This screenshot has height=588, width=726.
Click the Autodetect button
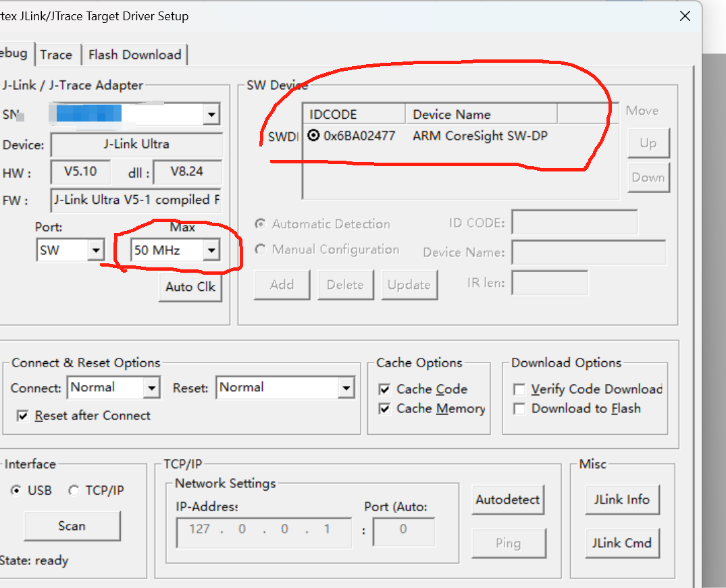pyautogui.click(x=508, y=500)
